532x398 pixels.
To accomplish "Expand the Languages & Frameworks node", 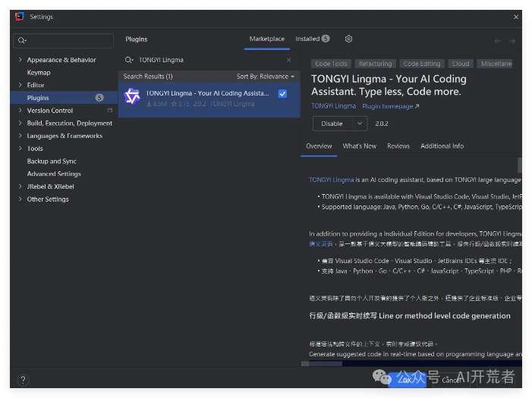I will pyautogui.click(x=20, y=136).
